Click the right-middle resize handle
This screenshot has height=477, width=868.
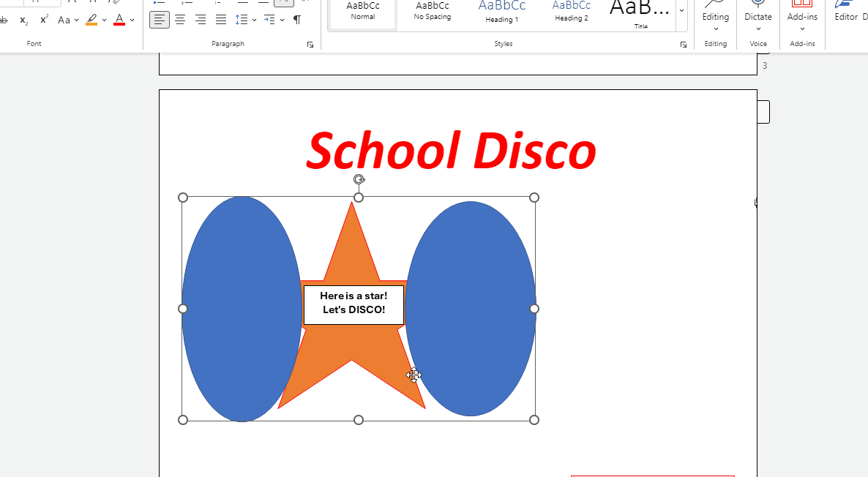pyautogui.click(x=534, y=309)
